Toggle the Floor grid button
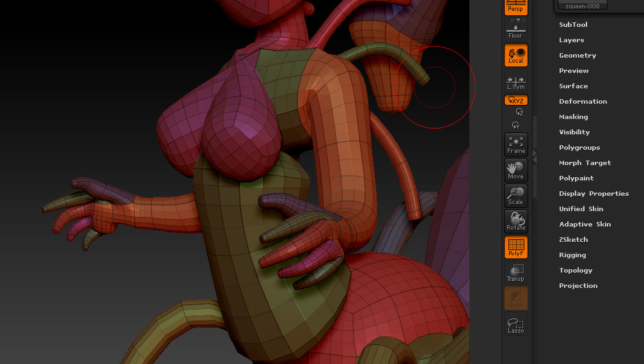This screenshot has height=364, width=644. click(x=515, y=29)
